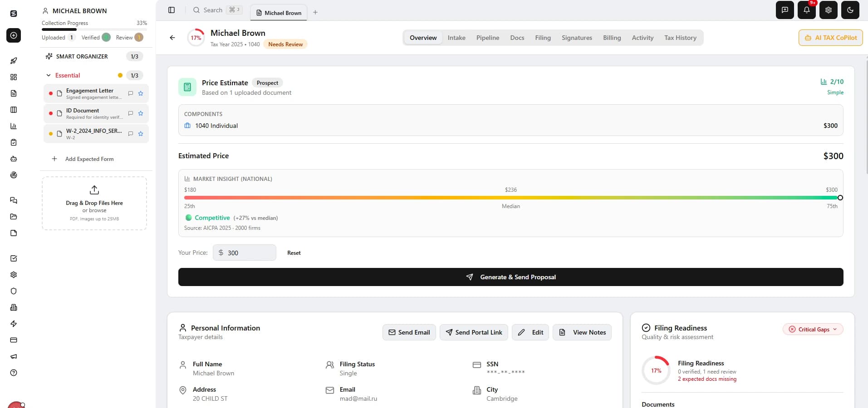The width and height of the screenshot is (868, 408).
Task: Open the settings gear in top right
Action: pyautogui.click(x=829, y=10)
